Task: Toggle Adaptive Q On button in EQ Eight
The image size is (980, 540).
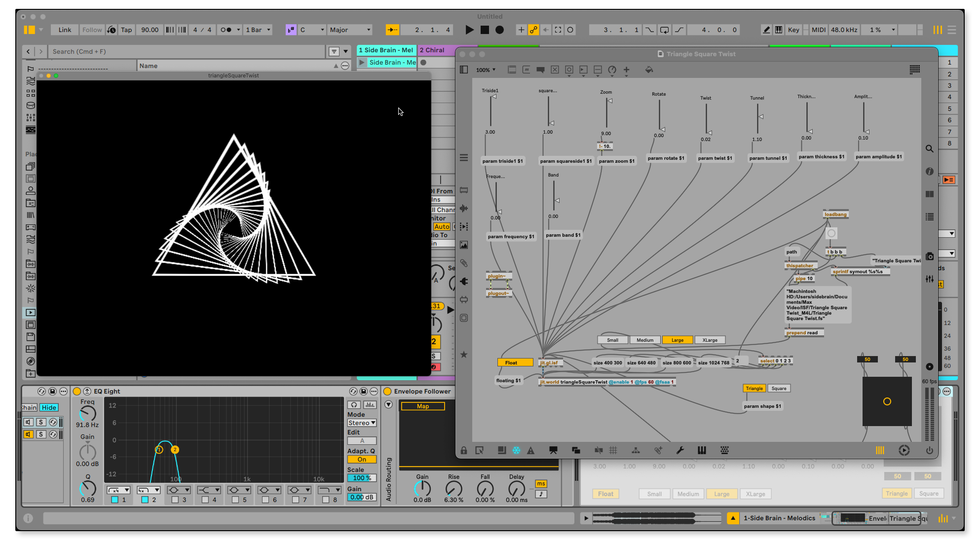Action: tap(362, 460)
